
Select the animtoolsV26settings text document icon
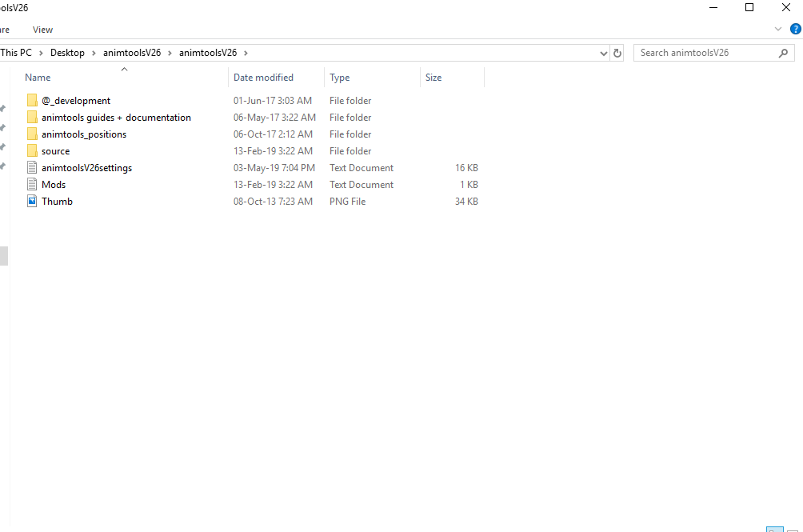[x=32, y=168]
